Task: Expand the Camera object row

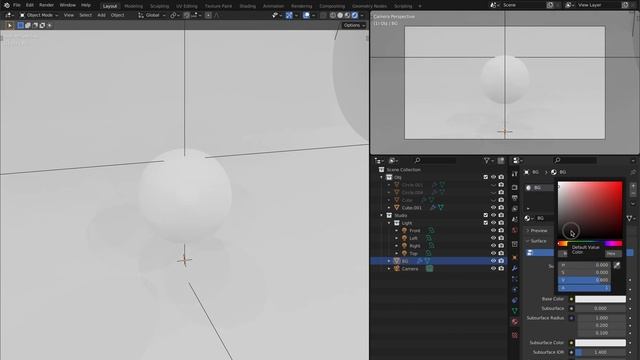Action: (389, 269)
